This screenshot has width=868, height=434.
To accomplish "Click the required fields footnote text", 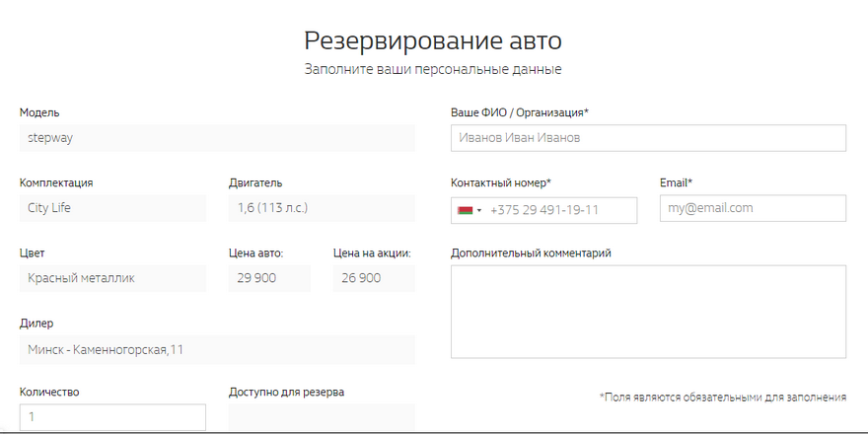I will tap(722, 397).
